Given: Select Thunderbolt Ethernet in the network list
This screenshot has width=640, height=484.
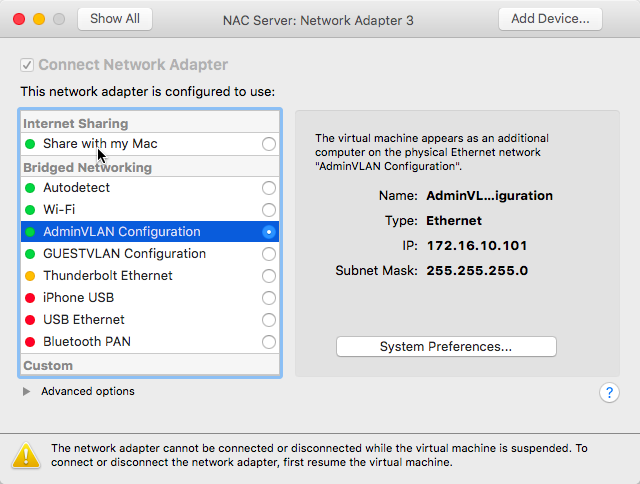Looking at the screenshot, I should (x=150, y=276).
